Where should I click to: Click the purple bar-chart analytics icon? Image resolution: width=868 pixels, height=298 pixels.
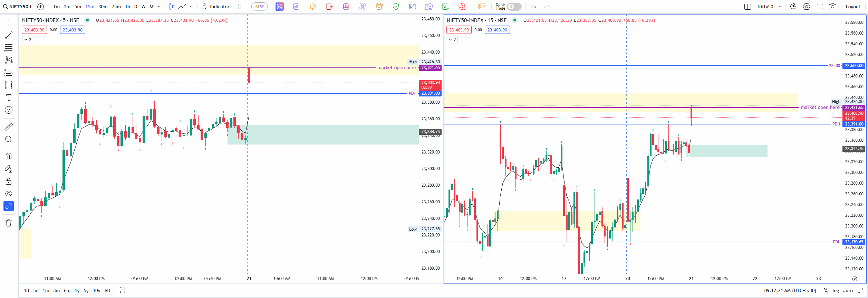click(x=296, y=7)
